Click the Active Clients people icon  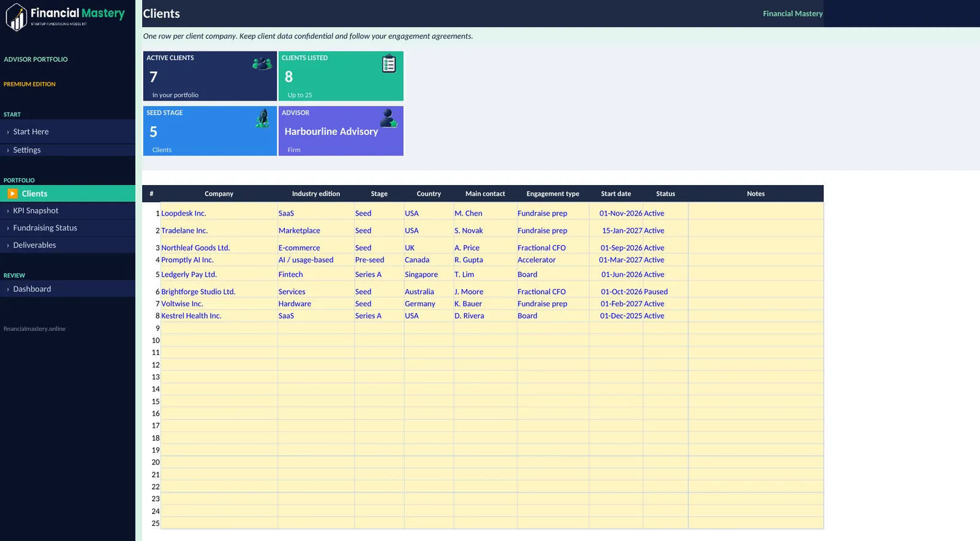click(x=262, y=63)
